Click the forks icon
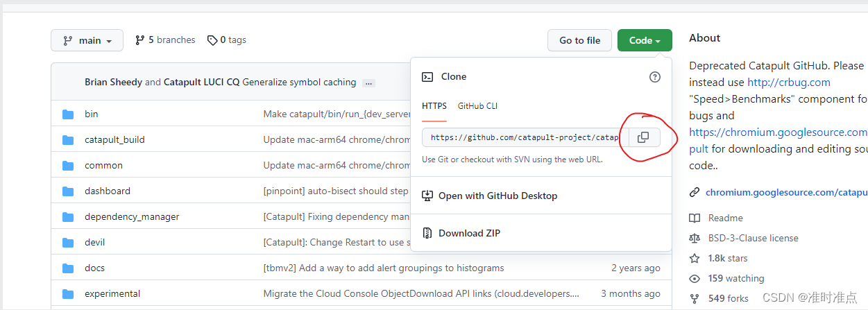868x310 pixels. (x=695, y=299)
